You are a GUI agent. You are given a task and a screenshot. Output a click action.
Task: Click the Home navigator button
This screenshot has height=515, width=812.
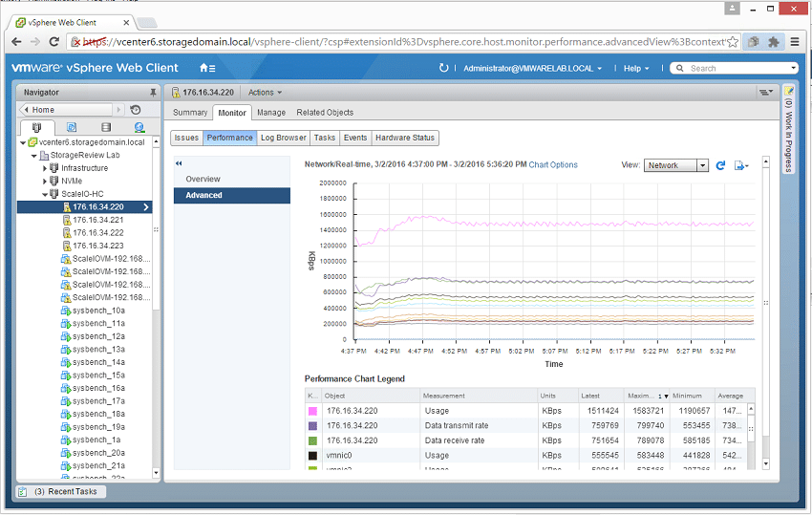(x=66, y=110)
